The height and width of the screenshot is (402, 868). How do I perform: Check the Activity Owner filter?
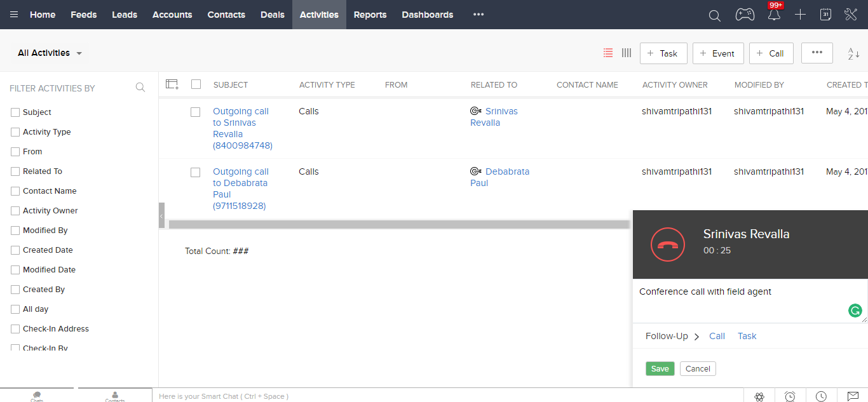point(15,211)
